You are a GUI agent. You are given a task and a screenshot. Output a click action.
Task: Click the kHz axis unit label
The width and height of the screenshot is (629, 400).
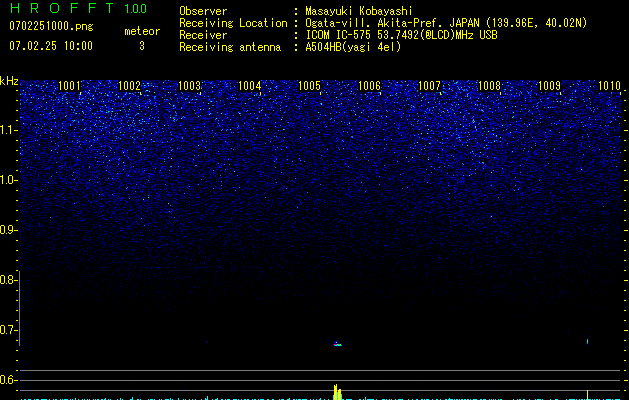coord(9,81)
